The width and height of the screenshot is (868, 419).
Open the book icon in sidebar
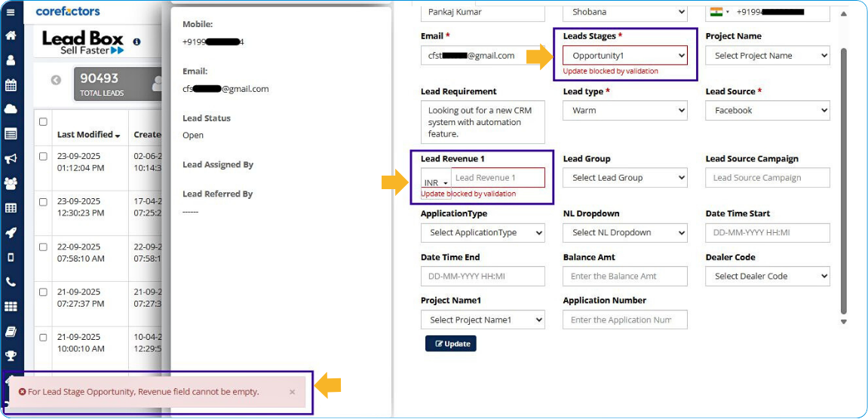[11, 332]
